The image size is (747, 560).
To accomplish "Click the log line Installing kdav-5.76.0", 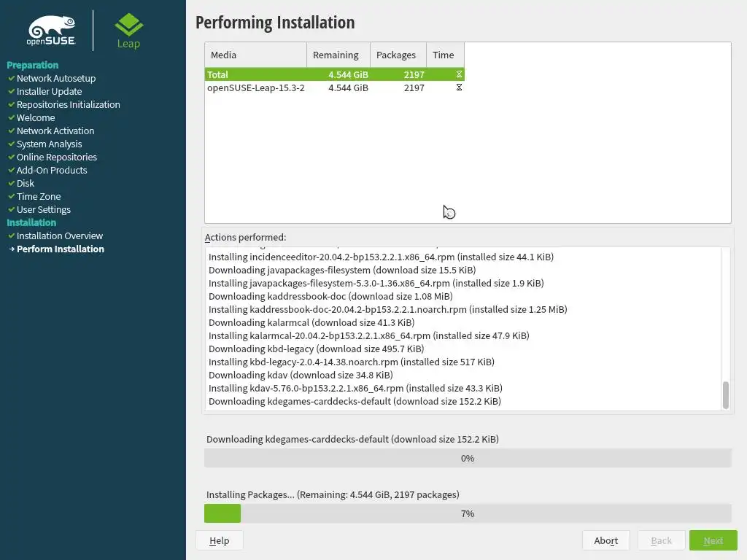I will tap(355, 388).
